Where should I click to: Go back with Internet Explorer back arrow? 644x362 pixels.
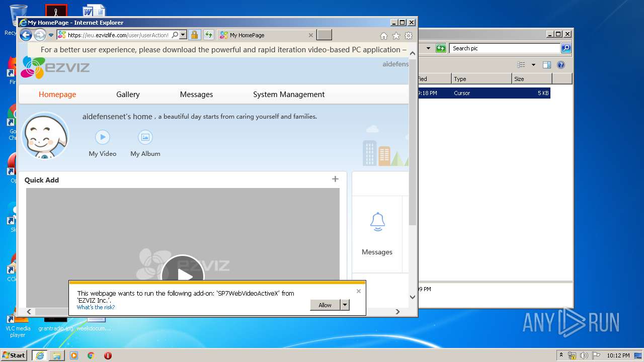click(26, 35)
